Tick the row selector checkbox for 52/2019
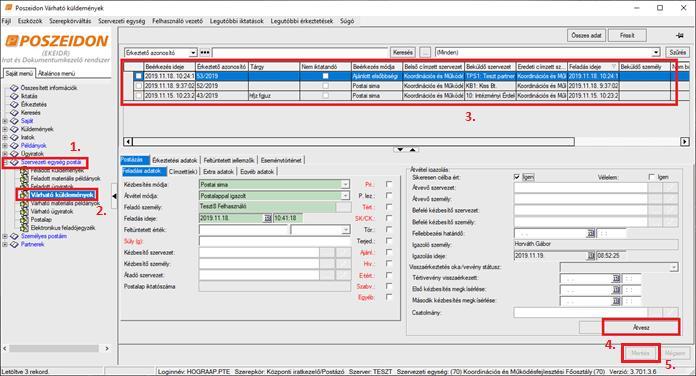 point(138,86)
